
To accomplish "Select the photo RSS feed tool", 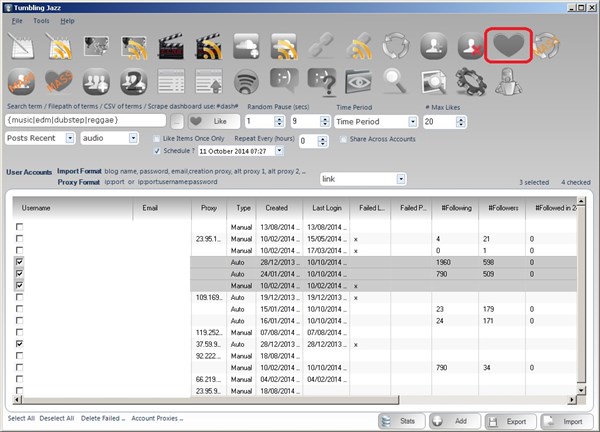I will click(134, 47).
